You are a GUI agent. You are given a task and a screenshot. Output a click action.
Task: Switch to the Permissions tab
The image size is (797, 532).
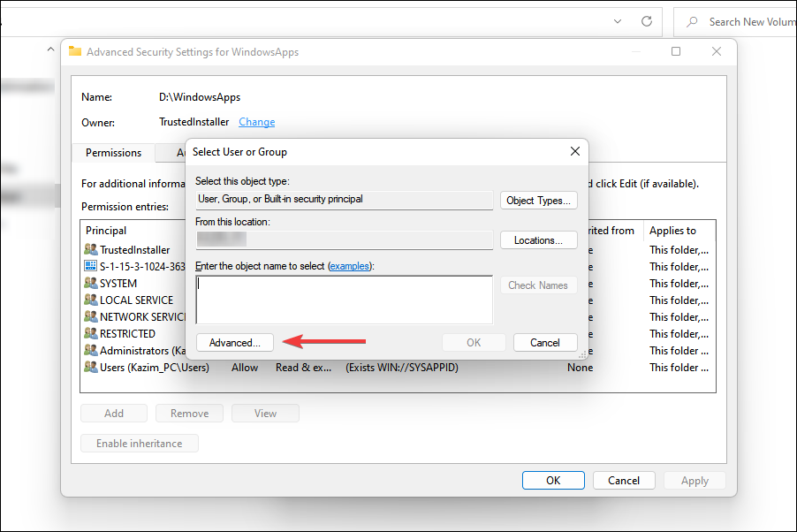(113, 153)
